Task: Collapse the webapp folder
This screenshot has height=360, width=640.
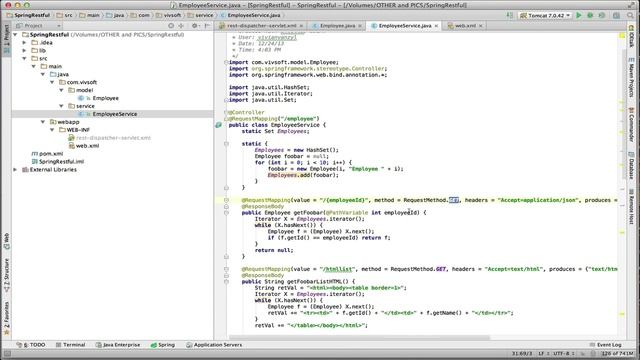Action: tap(43, 122)
